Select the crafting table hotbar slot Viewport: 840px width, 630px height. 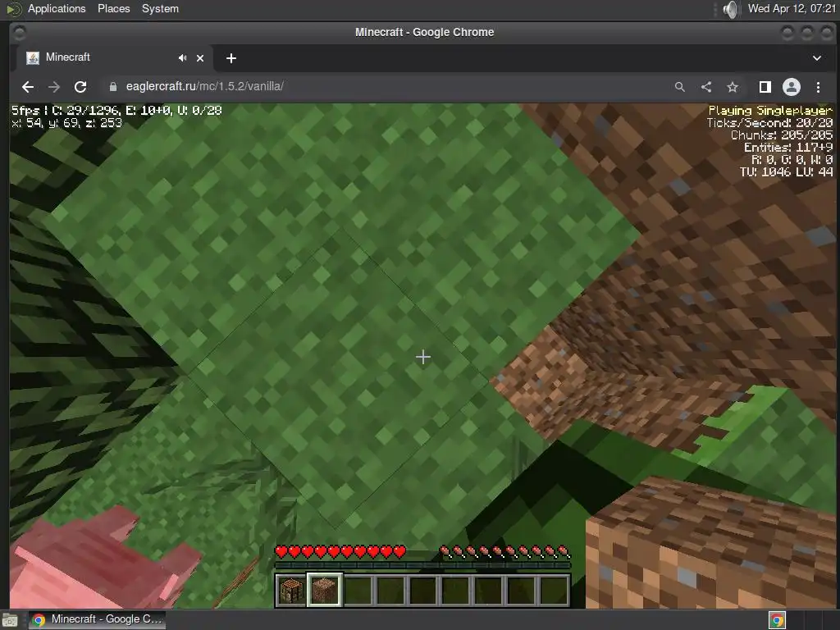tap(292, 590)
